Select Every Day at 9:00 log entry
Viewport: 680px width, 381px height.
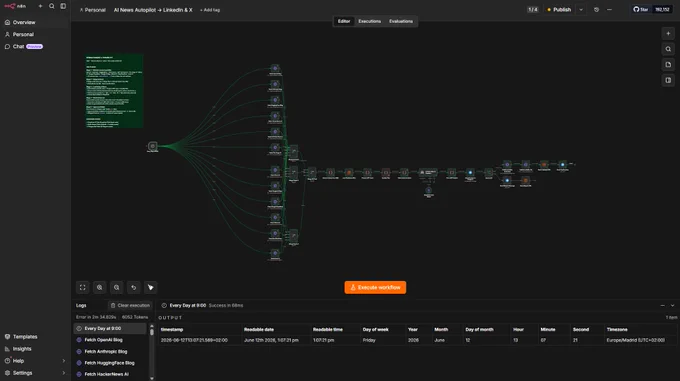click(x=110, y=329)
